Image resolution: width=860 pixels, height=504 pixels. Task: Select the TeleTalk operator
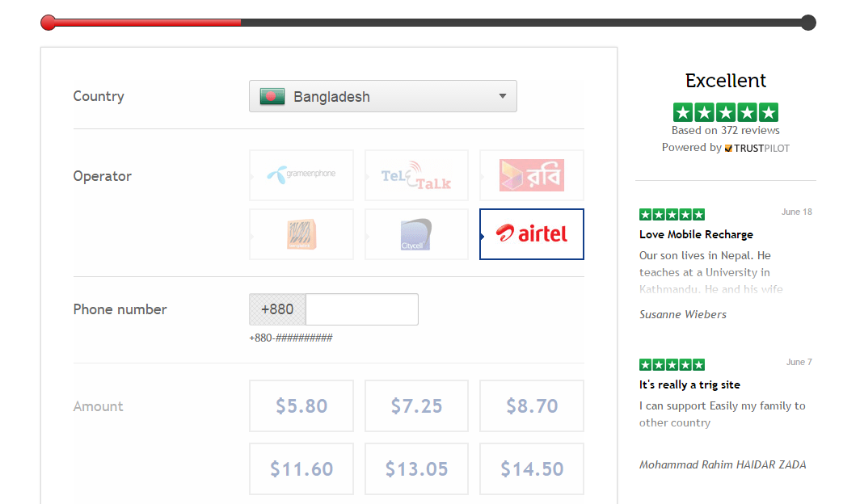(x=416, y=175)
